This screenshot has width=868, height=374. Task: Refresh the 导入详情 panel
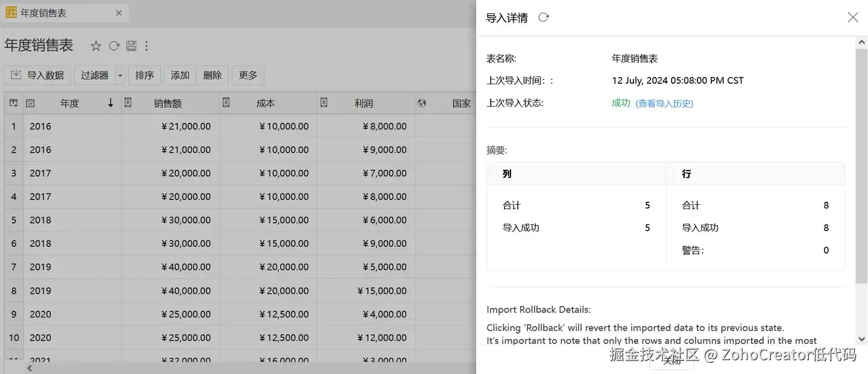point(544,17)
